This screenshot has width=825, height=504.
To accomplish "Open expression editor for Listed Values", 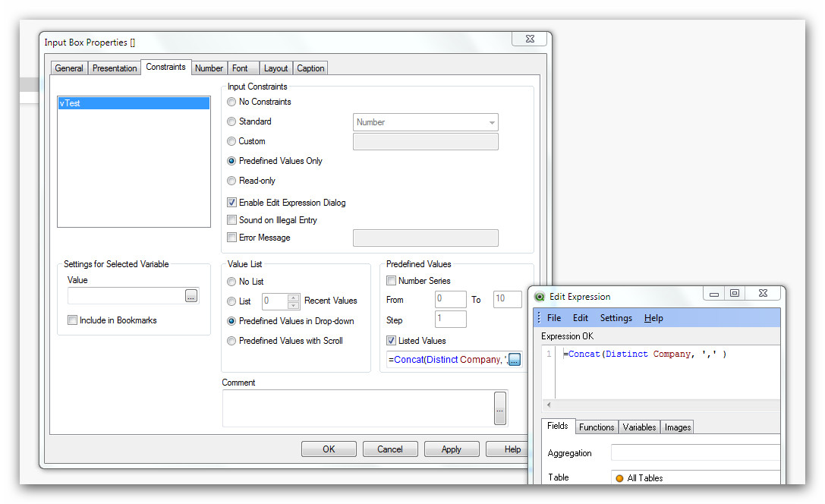I will (515, 359).
